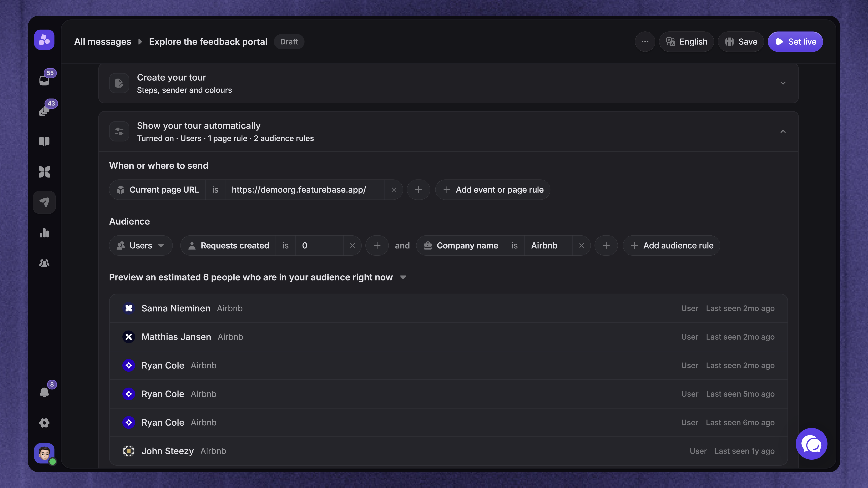Open Ryan Cole row last seen 5mo ago
Viewport: 868px width, 488px height.
point(448,394)
